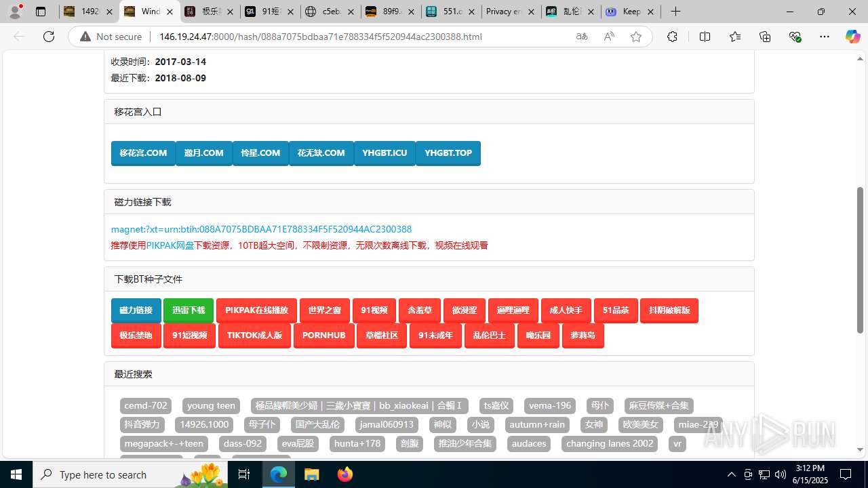Click the changing lanes 2002 tag

coord(610,443)
